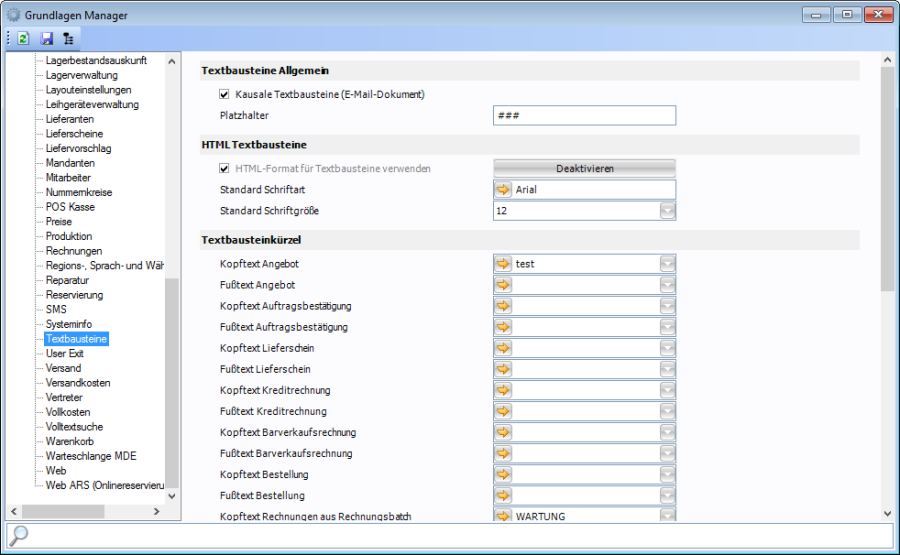900x555 pixels.
Task: Toggle HTML-Format für Textbausteine checkbox
Action: pos(225,169)
